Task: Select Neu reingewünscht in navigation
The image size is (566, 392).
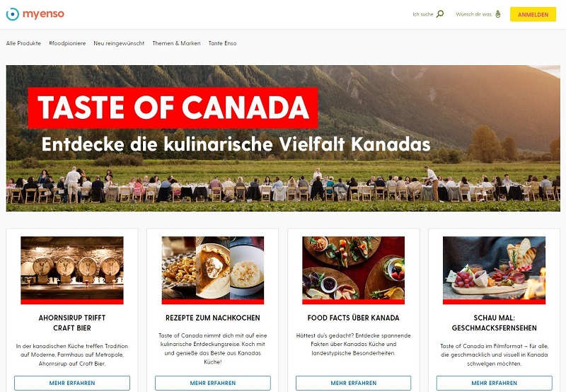Action: pos(119,43)
